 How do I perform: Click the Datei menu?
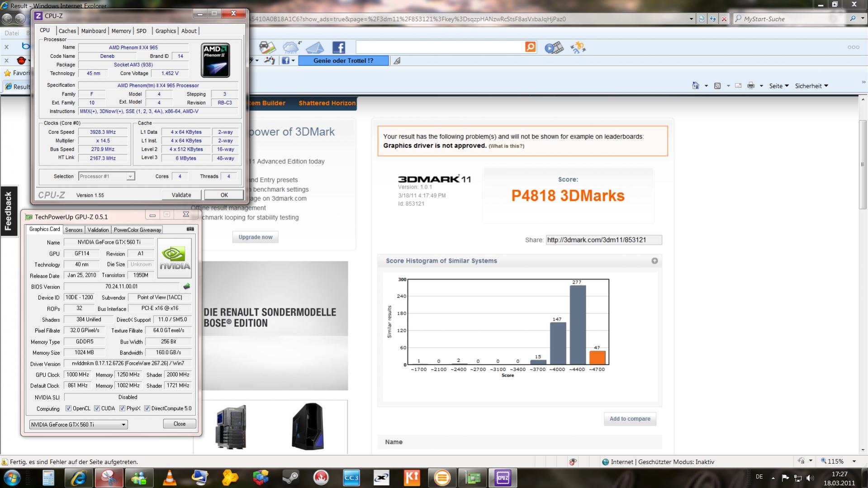12,33
